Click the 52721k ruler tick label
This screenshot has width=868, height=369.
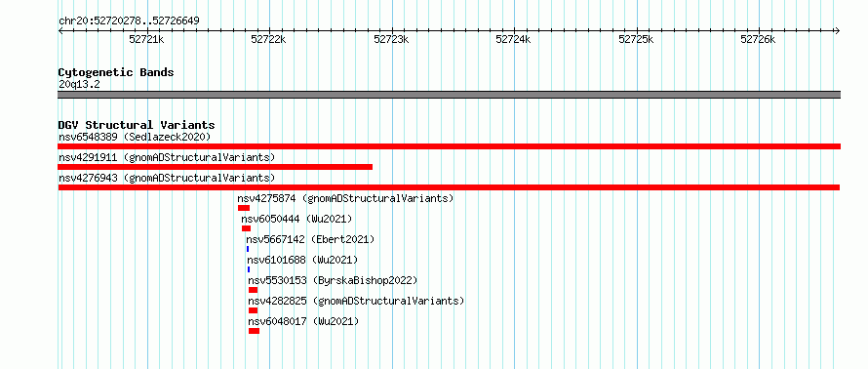click(146, 40)
